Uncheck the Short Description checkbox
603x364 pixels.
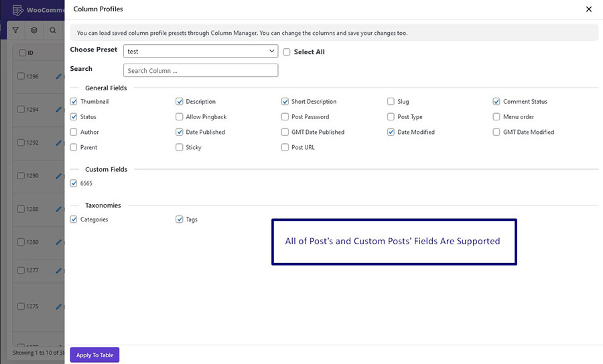[x=285, y=101]
